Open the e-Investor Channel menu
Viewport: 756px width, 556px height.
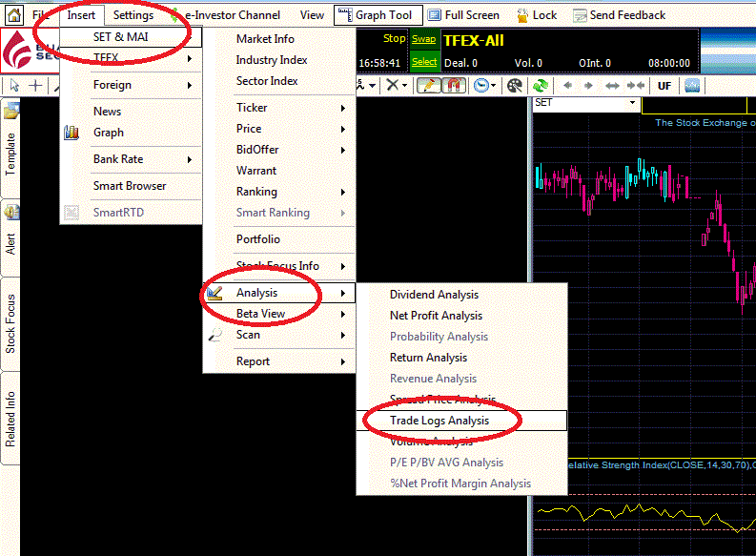pos(232,15)
